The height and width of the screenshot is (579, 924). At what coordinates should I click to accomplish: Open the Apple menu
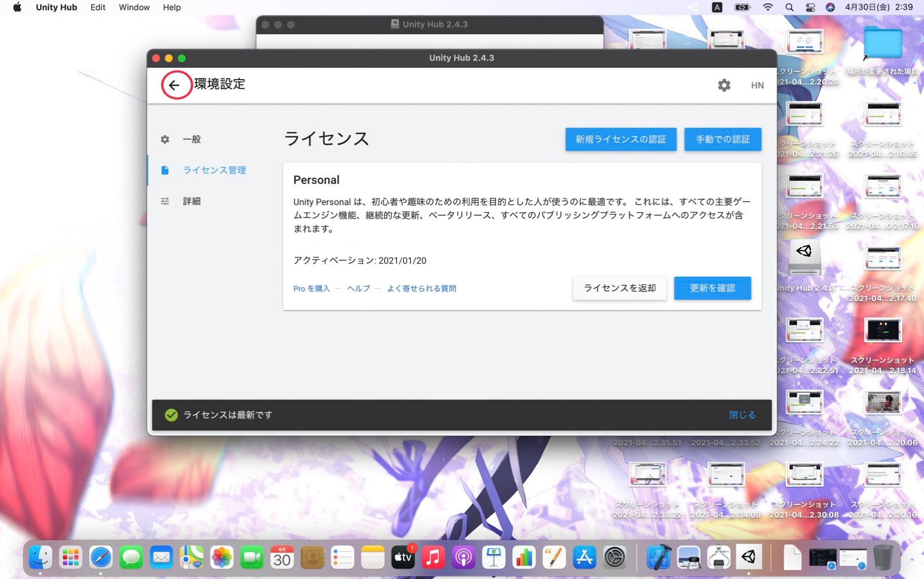17,7
